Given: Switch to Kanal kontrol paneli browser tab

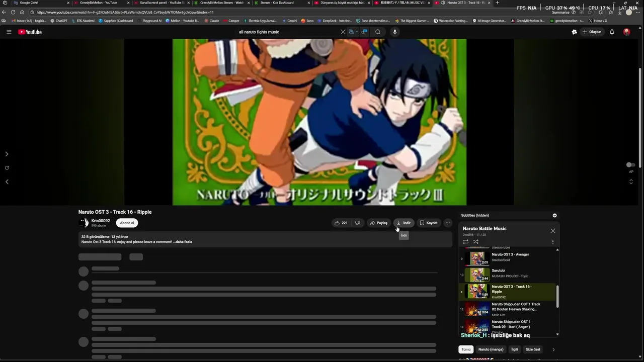Looking at the screenshot, I should (x=161, y=3).
